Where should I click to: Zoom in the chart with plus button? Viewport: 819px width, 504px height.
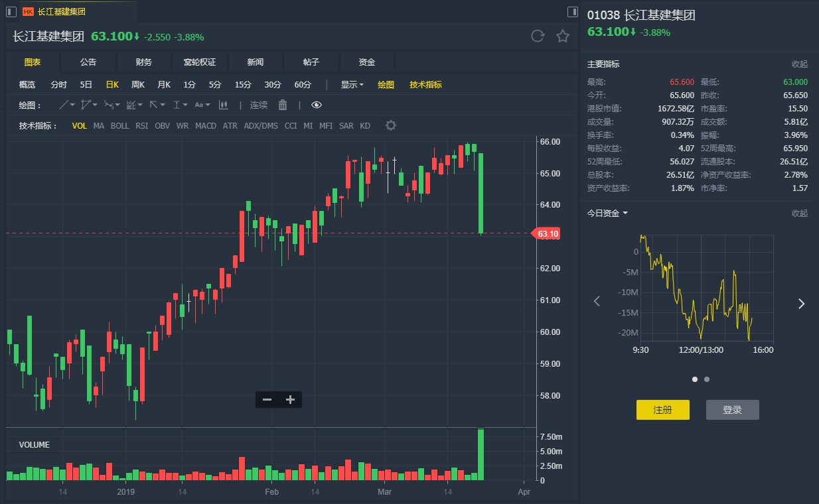[x=290, y=399]
